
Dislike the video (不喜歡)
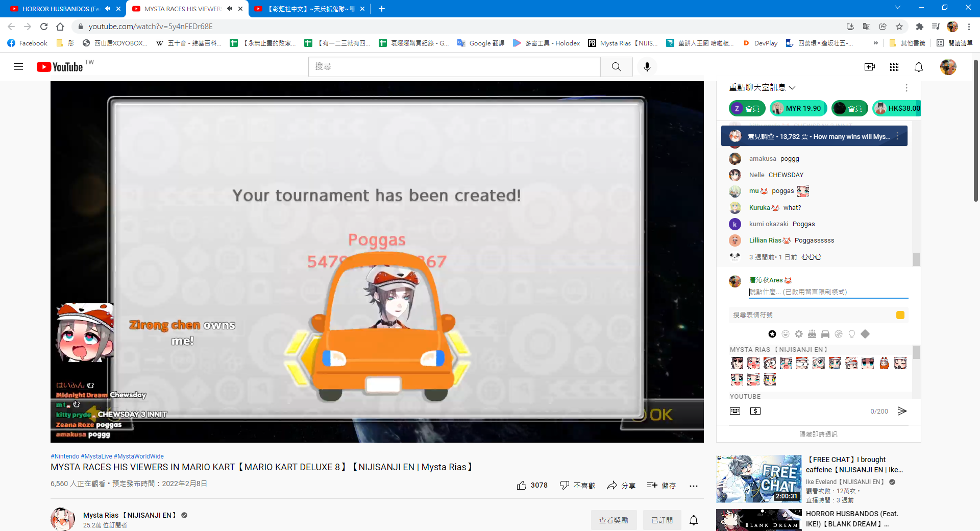(x=577, y=485)
